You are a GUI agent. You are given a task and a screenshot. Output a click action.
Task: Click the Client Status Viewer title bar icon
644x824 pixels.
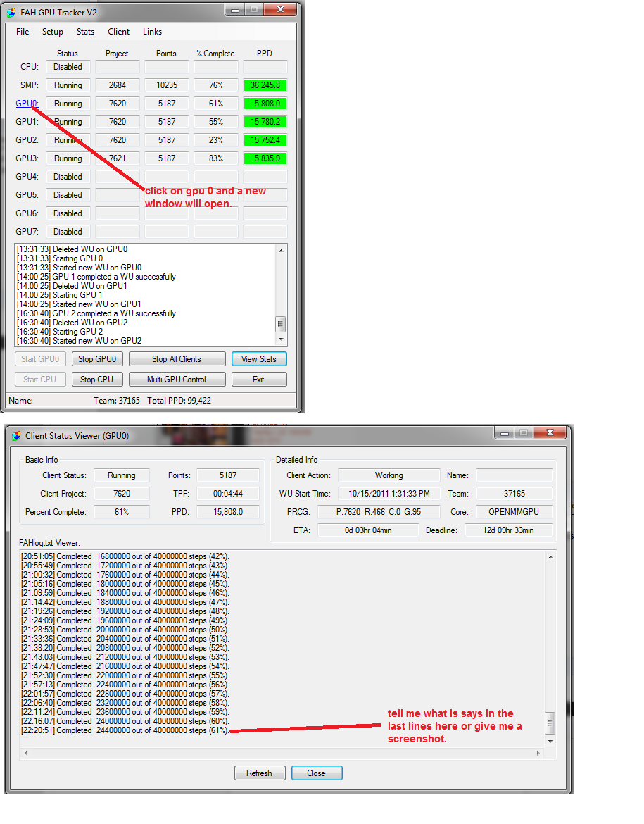tap(16, 434)
